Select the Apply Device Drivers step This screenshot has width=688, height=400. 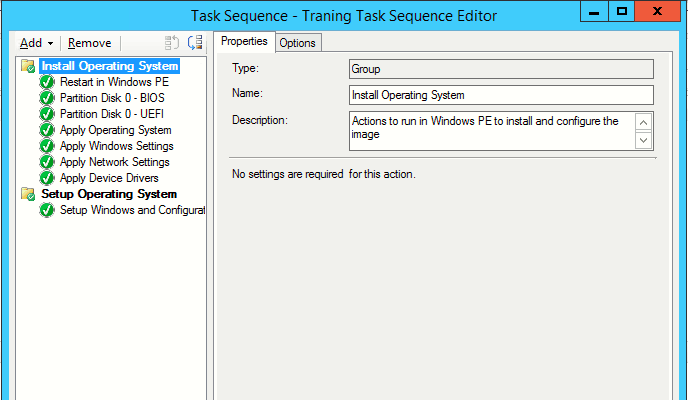(109, 178)
